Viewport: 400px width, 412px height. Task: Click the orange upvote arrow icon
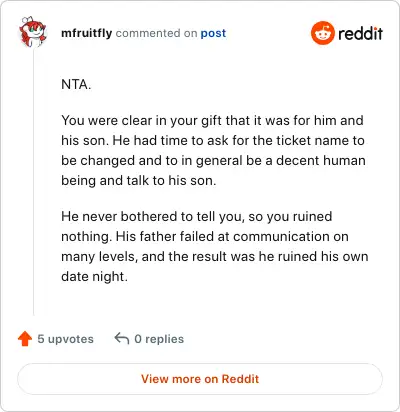click(x=25, y=339)
